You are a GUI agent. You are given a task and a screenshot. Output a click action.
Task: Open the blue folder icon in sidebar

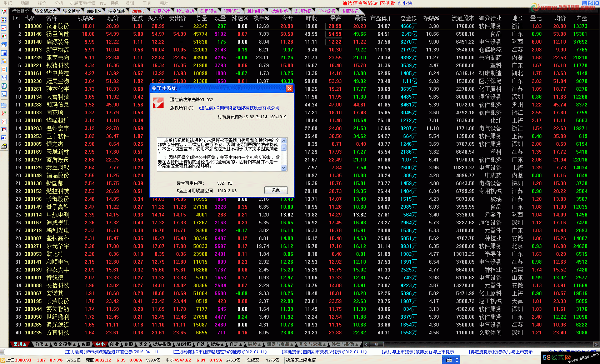click(4, 105)
